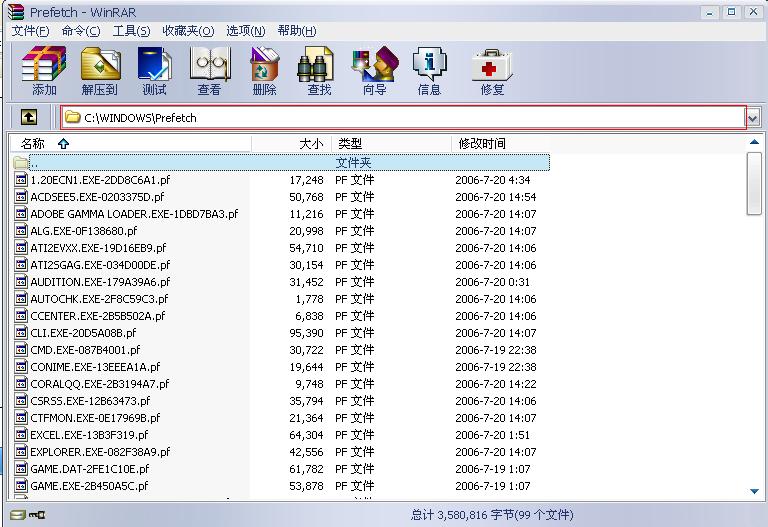Select CORALQQ.EXE-2B3194A7.pf file

point(99,384)
